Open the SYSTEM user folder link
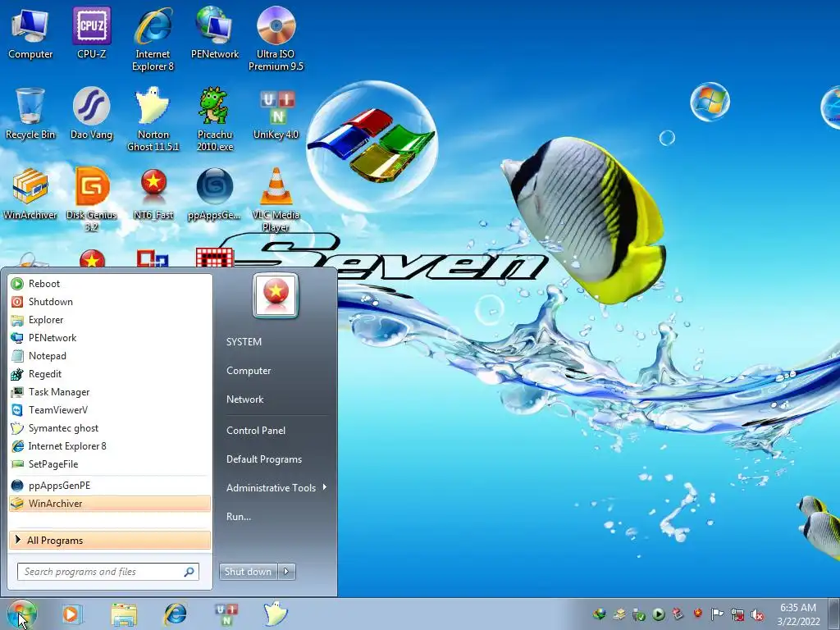This screenshot has height=630, width=840. click(x=244, y=342)
